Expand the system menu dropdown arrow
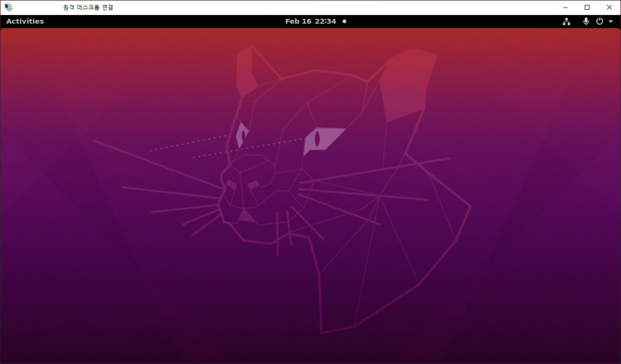Screen dimensions: 621x364 pos(610,22)
